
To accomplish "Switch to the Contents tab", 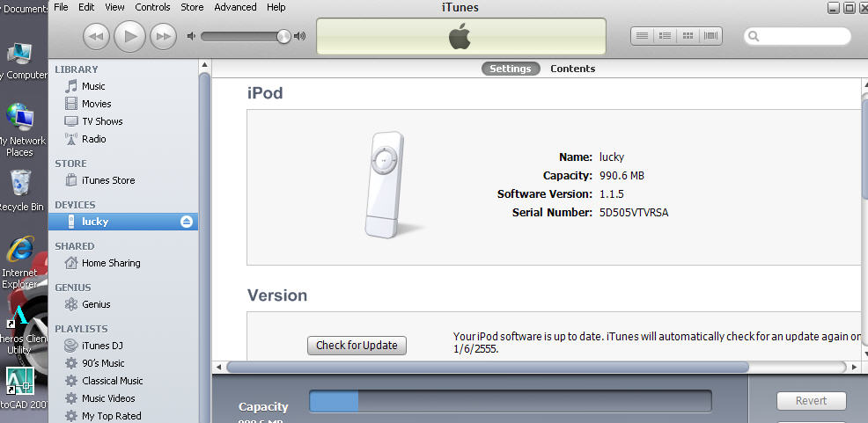I will pos(572,69).
